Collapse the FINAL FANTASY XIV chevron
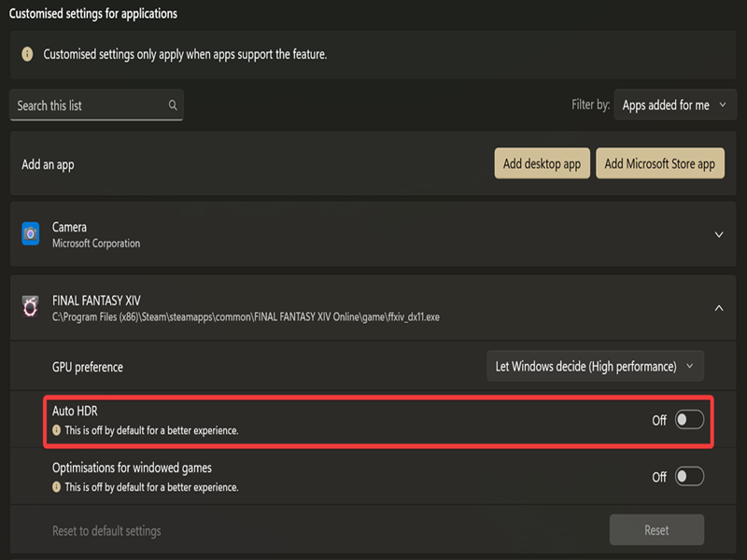 click(x=719, y=307)
